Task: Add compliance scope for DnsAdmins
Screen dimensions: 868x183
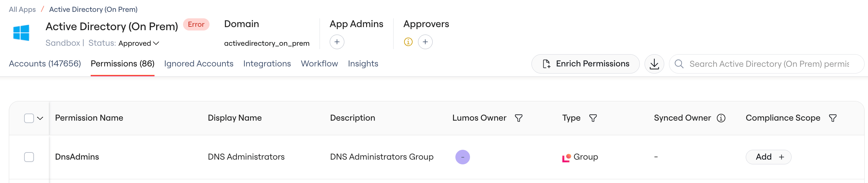Action: click(x=768, y=157)
